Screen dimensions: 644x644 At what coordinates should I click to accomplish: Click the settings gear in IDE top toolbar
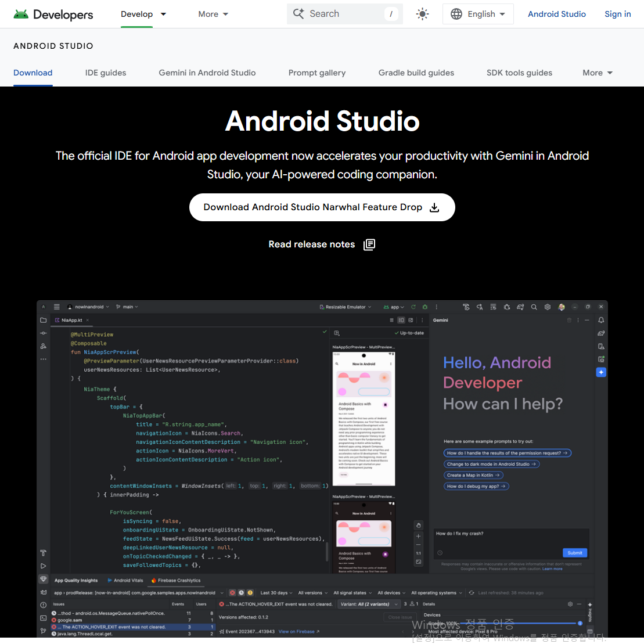click(x=548, y=307)
